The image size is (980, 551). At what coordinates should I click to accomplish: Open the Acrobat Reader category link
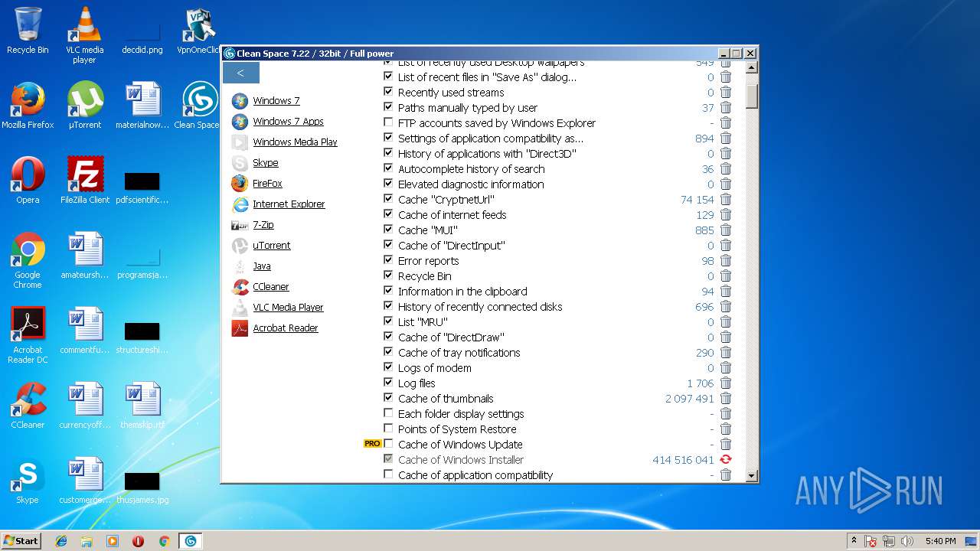(x=285, y=328)
